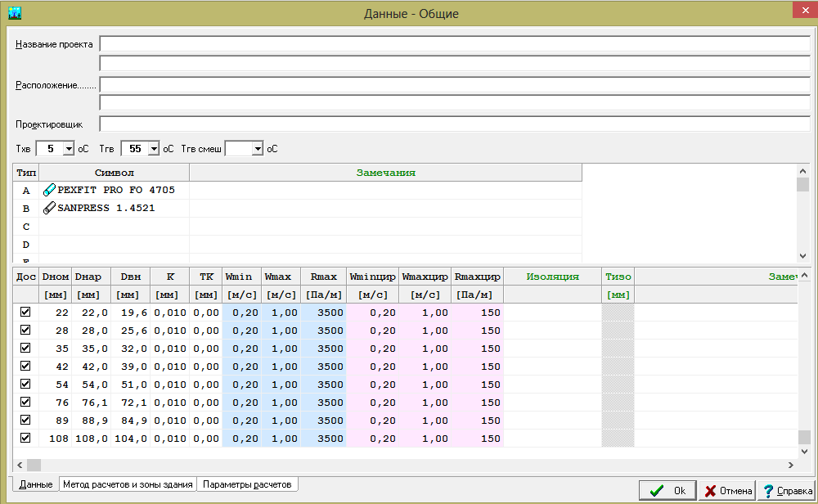Uncheck the checkbox for Dном 35 row
818x504 pixels.
(x=25, y=348)
